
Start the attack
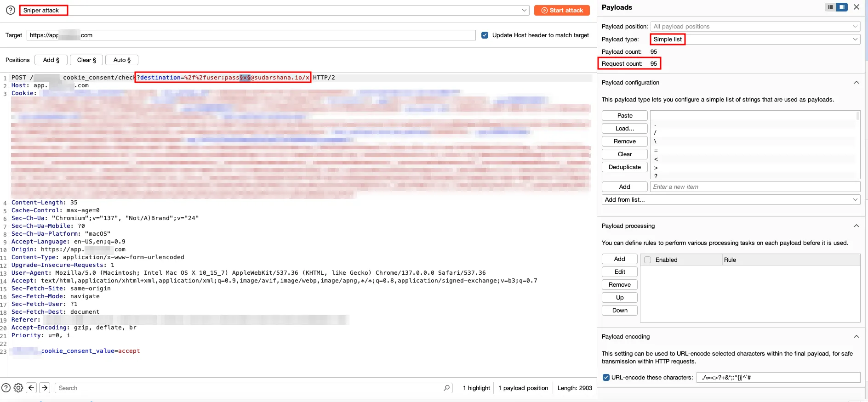tap(562, 10)
